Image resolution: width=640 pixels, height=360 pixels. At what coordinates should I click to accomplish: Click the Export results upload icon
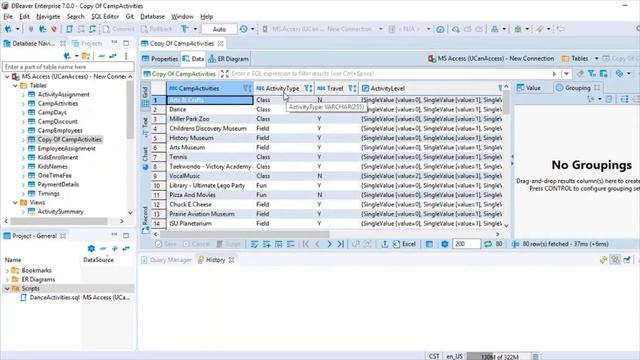[384, 244]
